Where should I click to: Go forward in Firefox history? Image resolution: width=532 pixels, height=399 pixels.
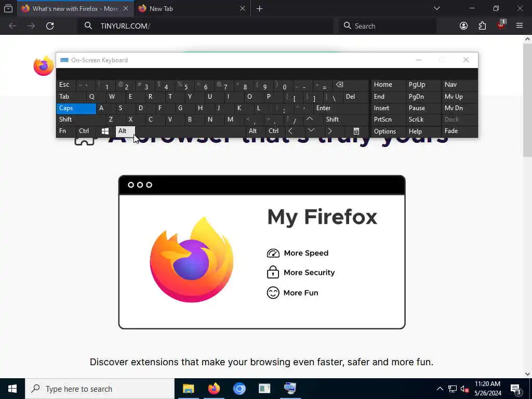click(x=31, y=26)
